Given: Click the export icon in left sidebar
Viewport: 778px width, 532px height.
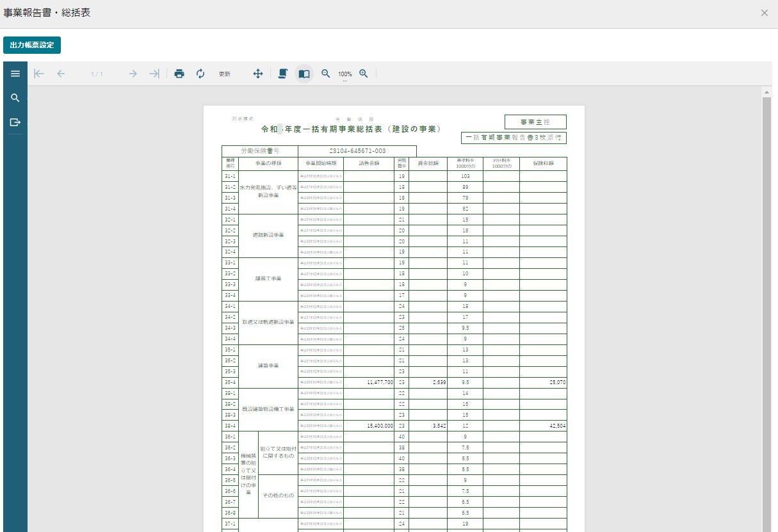Looking at the screenshot, I should pos(15,122).
